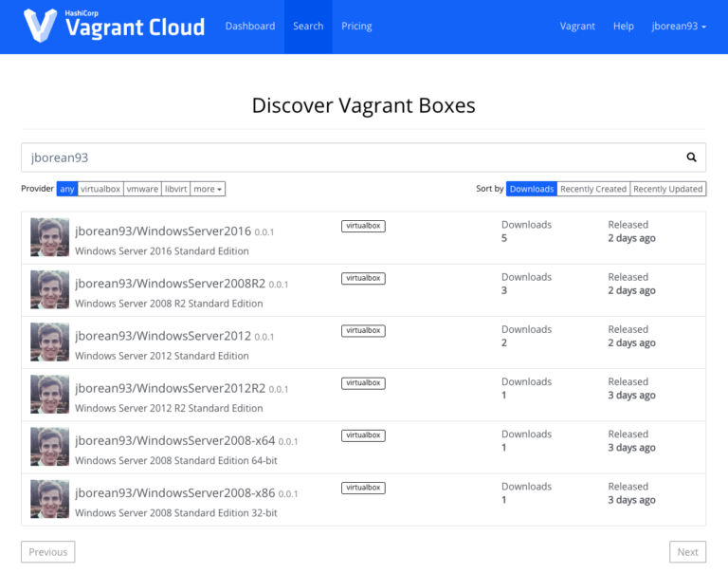Click the avatar on the WindowsServer2008-x86 row
This screenshot has height=573, width=728.
pos(49,499)
